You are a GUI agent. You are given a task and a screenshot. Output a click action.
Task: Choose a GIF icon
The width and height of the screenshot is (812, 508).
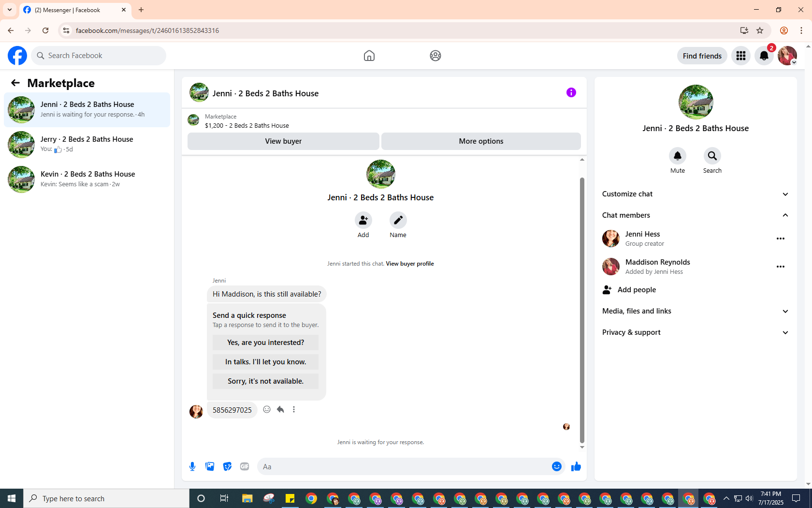coord(245,466)
